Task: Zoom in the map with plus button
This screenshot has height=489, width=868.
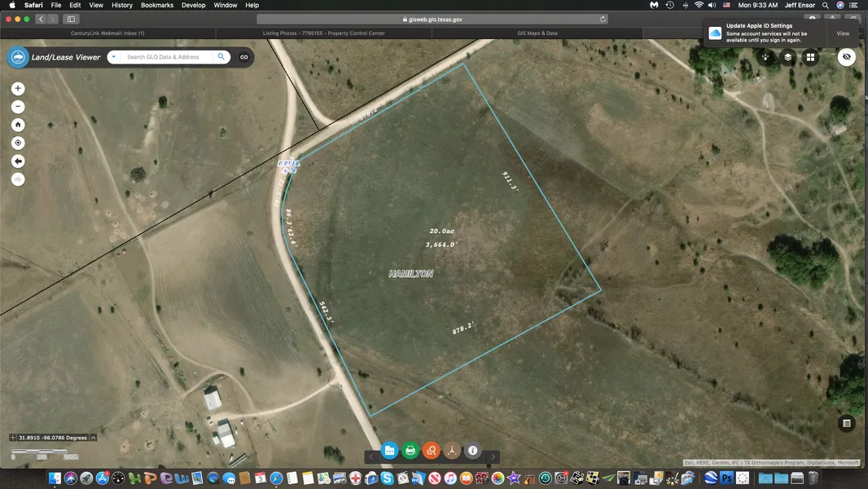Action: point(18,89)
